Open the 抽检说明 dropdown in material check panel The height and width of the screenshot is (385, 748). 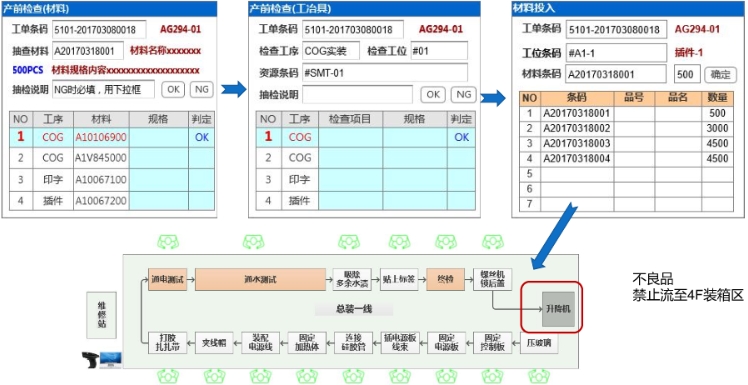(x=104, y=89)
